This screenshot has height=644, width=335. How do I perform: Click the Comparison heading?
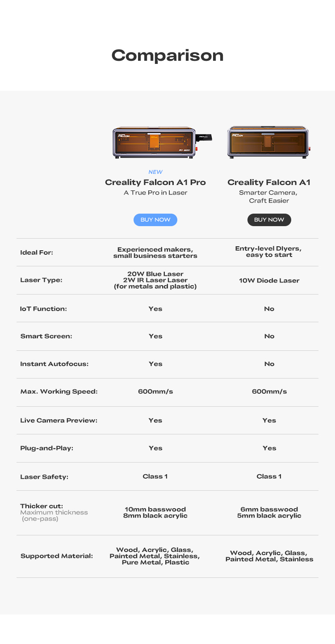click(167, 55)
